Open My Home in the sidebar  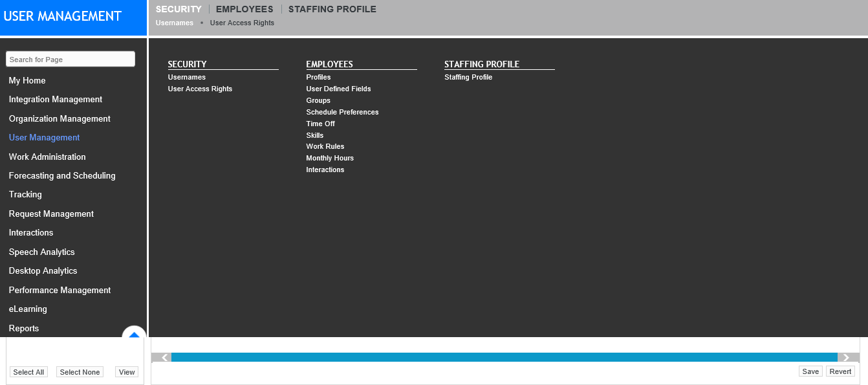click(27, 80)
